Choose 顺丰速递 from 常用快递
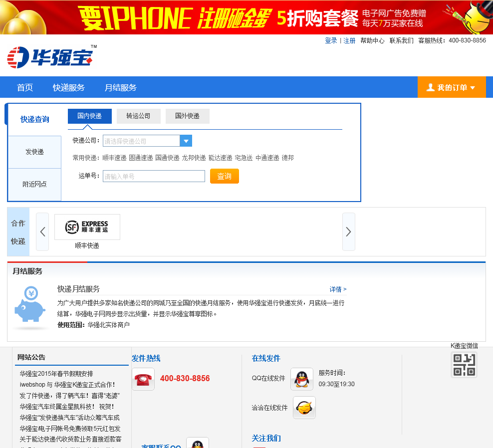 click(114, 158)
